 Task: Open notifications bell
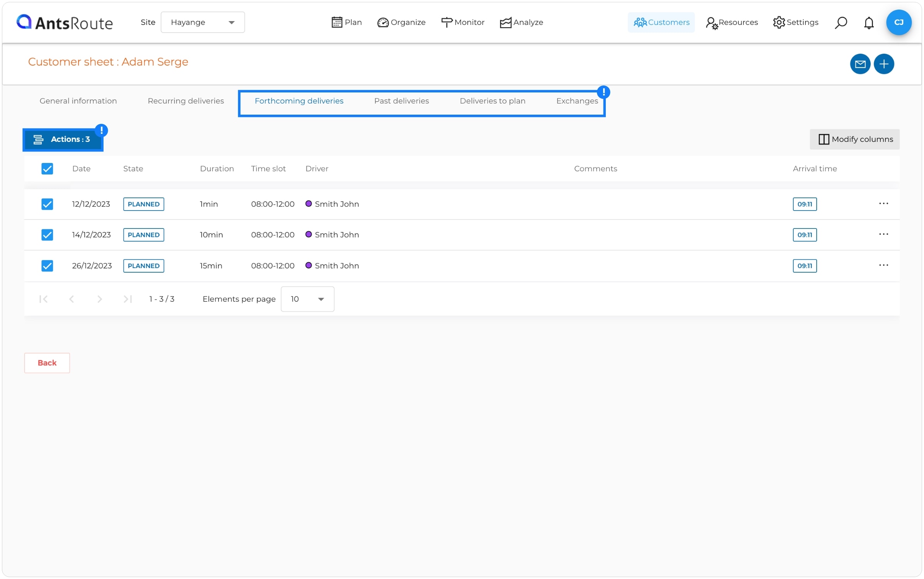869,22
